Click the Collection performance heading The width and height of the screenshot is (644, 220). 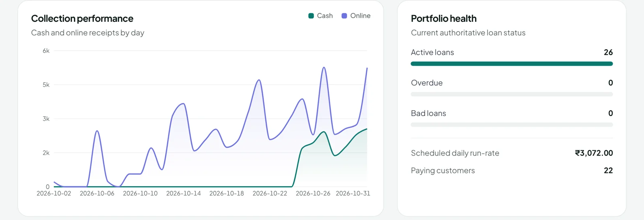[x=82, y=19]
